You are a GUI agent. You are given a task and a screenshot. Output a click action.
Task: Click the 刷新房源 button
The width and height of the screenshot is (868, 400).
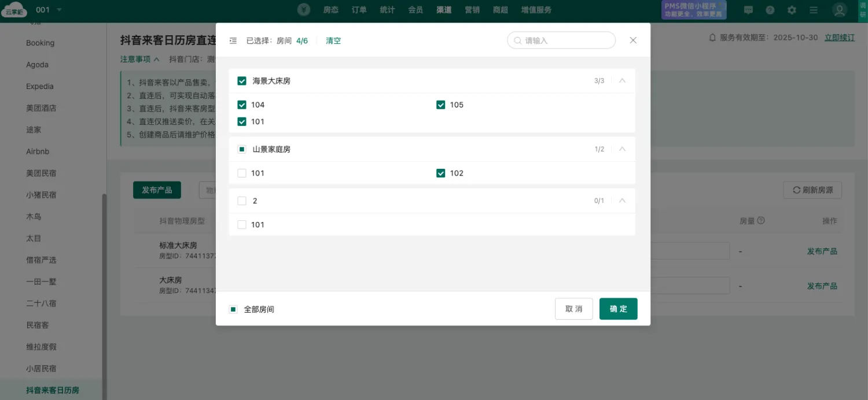click(812, 190)
